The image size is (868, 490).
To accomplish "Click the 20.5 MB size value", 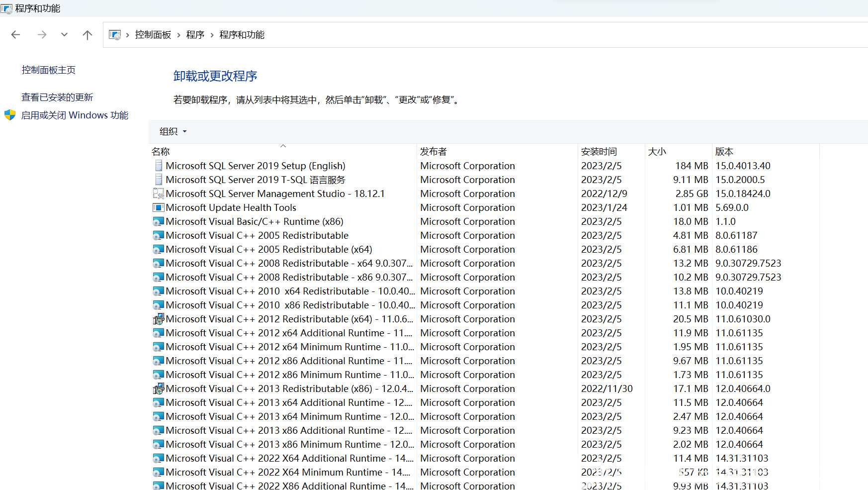I will tap(691, 319).
